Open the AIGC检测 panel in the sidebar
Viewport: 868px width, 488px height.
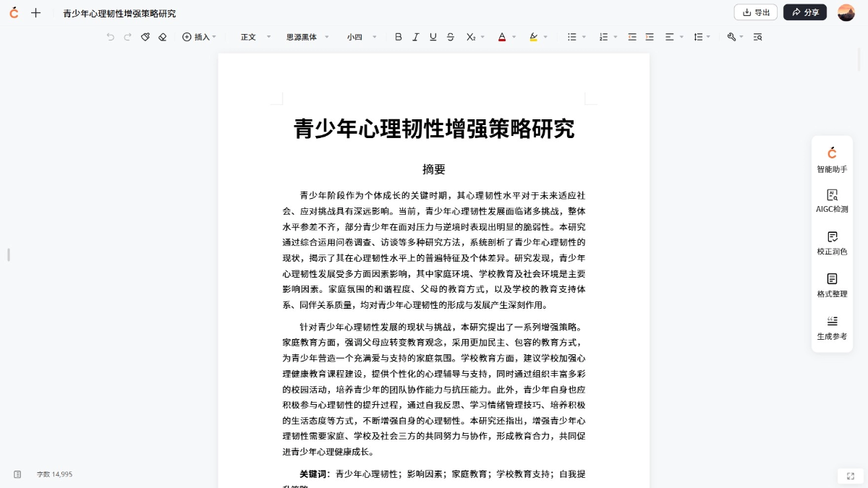[x=832, y=200]
